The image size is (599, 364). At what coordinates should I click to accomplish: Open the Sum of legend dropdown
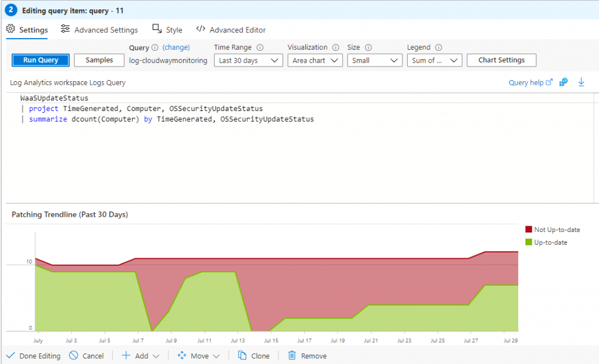click(435, 60)
